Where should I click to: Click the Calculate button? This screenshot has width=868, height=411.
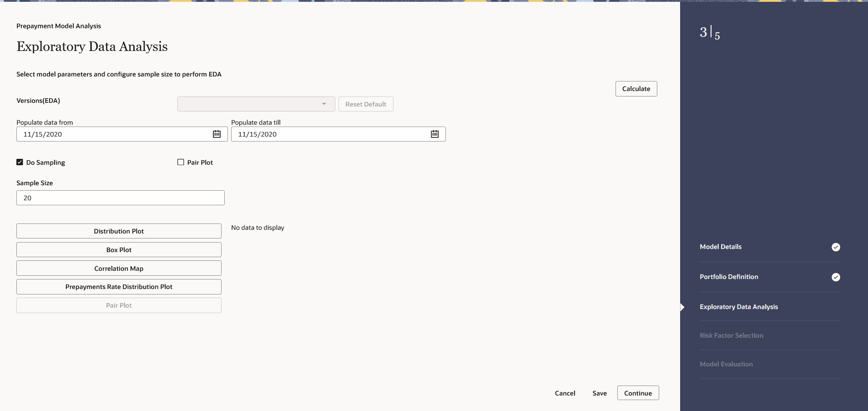(636, 88)
